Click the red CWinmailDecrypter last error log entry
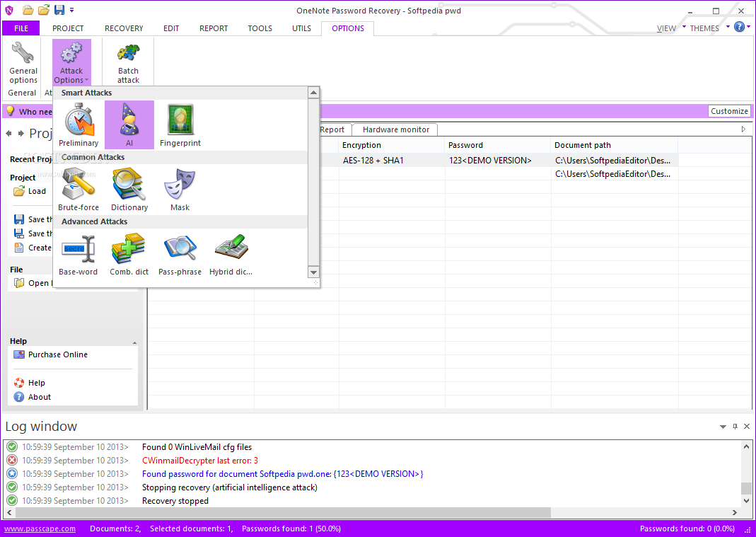This screenshot has height=537, width=756. (x=199, y=461)
